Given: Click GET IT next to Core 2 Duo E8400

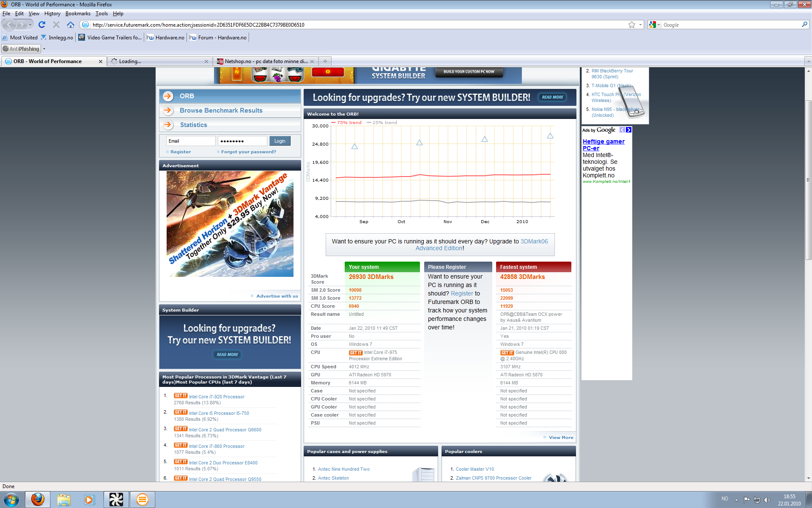Looking at the screenshot, I should pyautogui.click(x=181, y=462).
